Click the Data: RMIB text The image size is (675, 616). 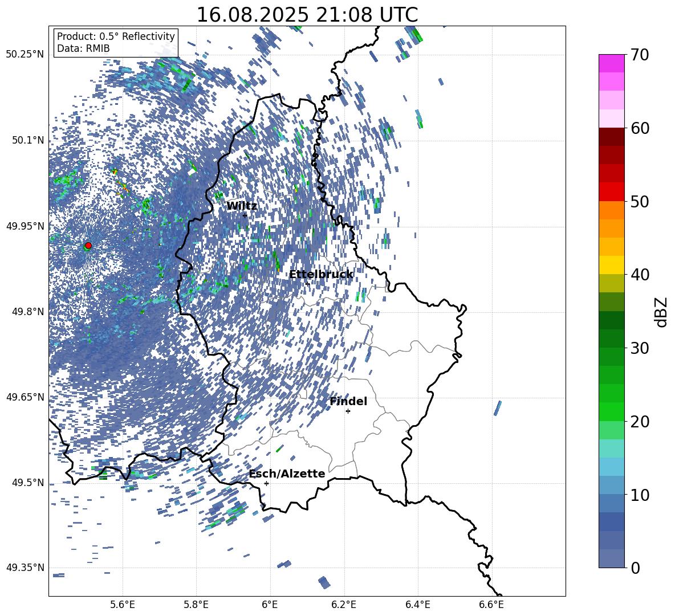(83, 48)
